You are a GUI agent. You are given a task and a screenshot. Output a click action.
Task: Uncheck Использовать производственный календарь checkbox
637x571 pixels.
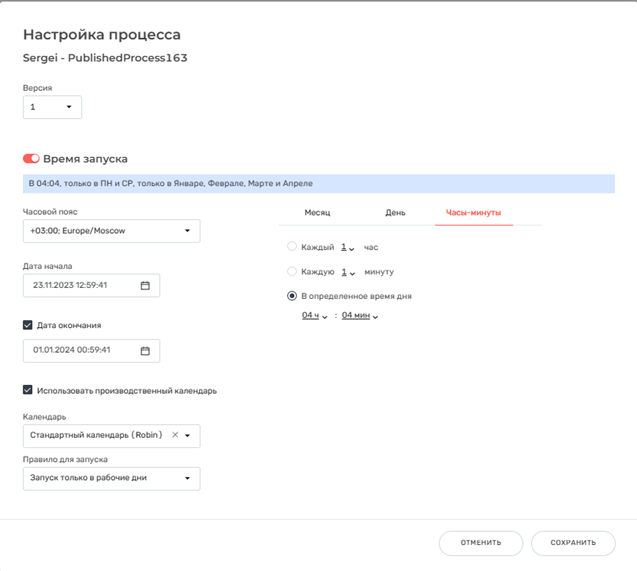point(28,390)
